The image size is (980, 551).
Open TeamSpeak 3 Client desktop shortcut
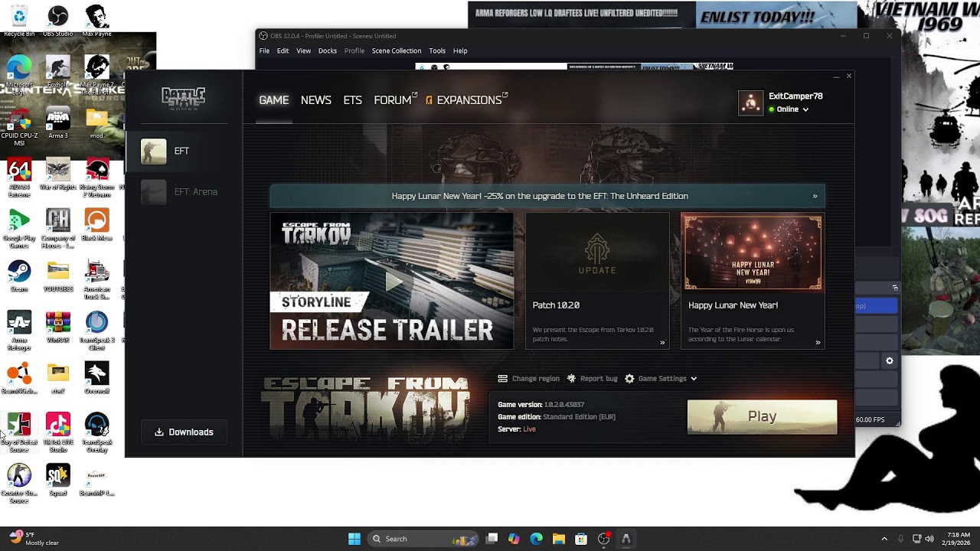(x=96, y=331)
